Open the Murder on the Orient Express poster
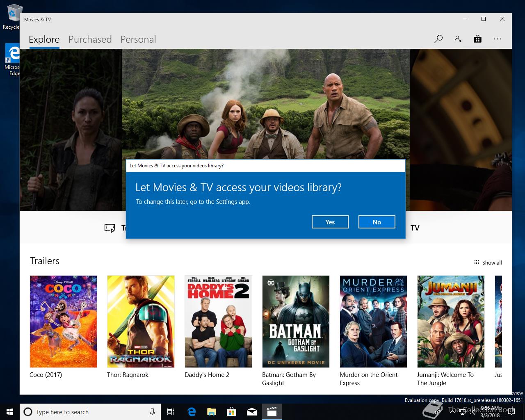The height and width of the screenshot is (420, 525). tap(373, 322)
